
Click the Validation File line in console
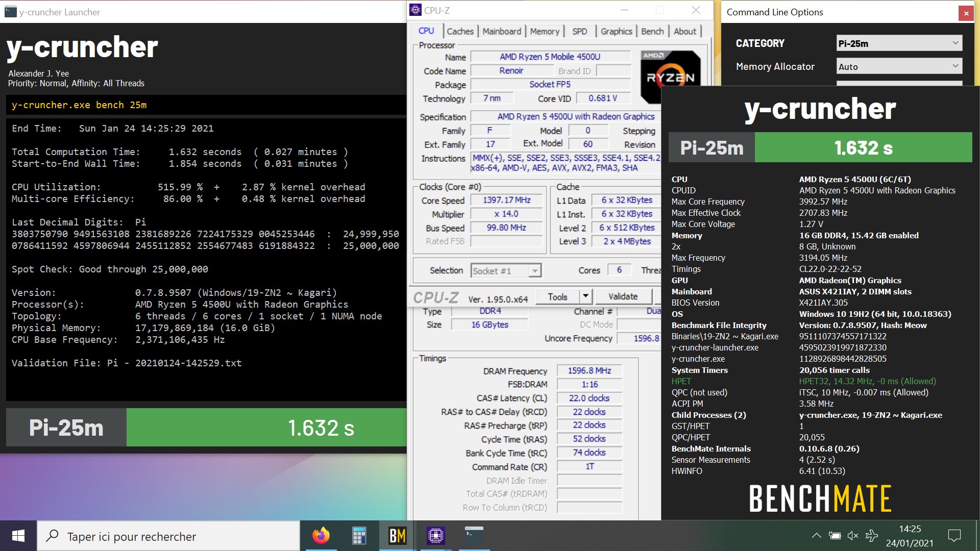point(127,363)
